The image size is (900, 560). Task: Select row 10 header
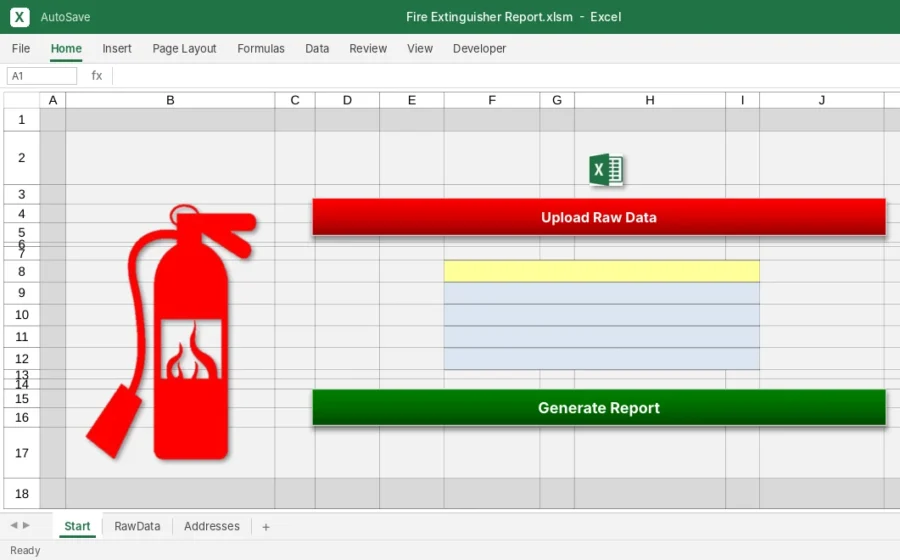pos(22,315)
